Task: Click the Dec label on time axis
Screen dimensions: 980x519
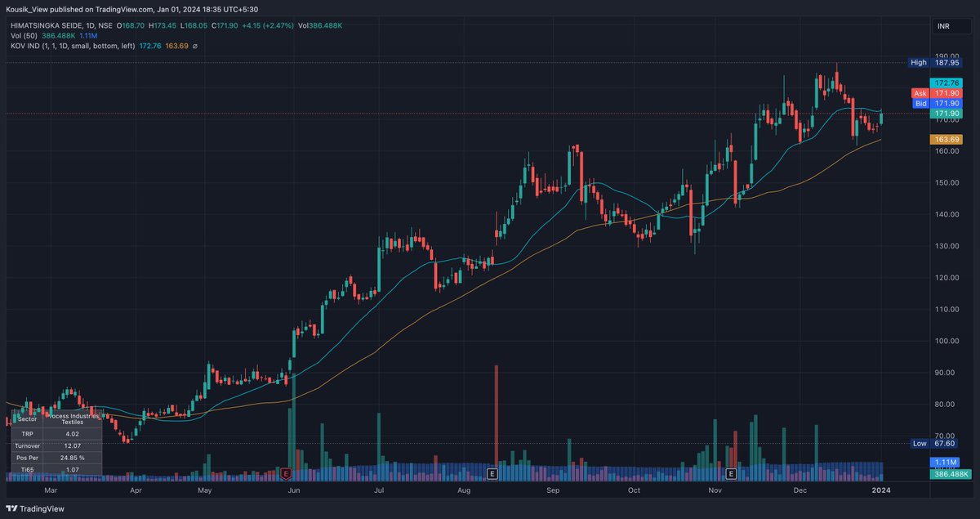Action: pos(800,490)
